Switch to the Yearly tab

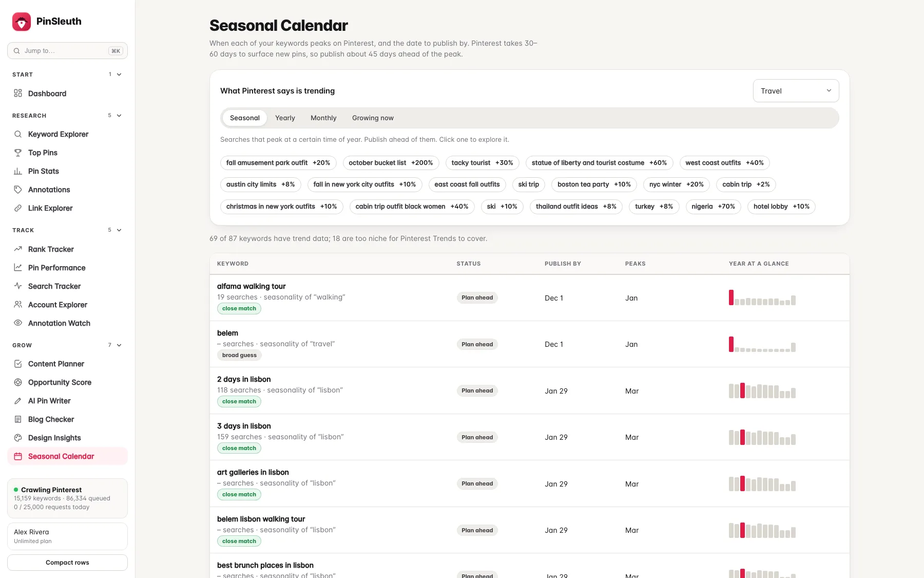pyautogui.click(x=285, y=118)
